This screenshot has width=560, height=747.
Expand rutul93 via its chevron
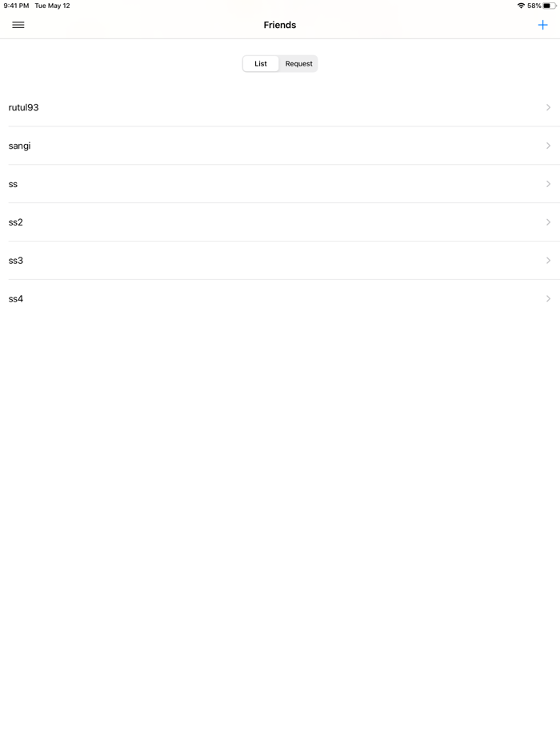(548, 107)
